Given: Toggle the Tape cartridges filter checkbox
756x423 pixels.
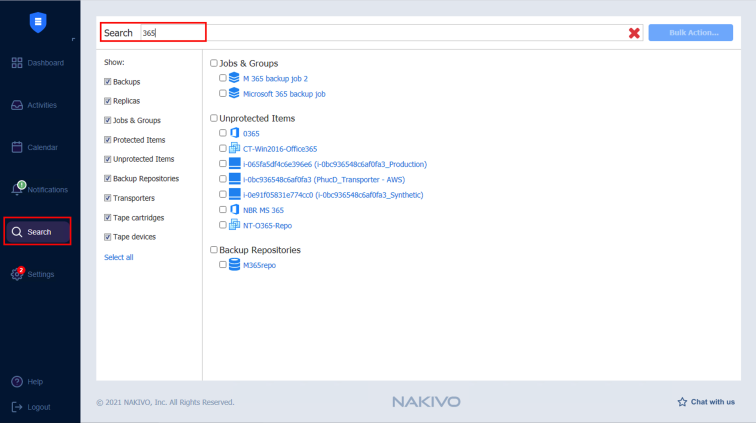Looking at the screenshot, I should (108, 218).
